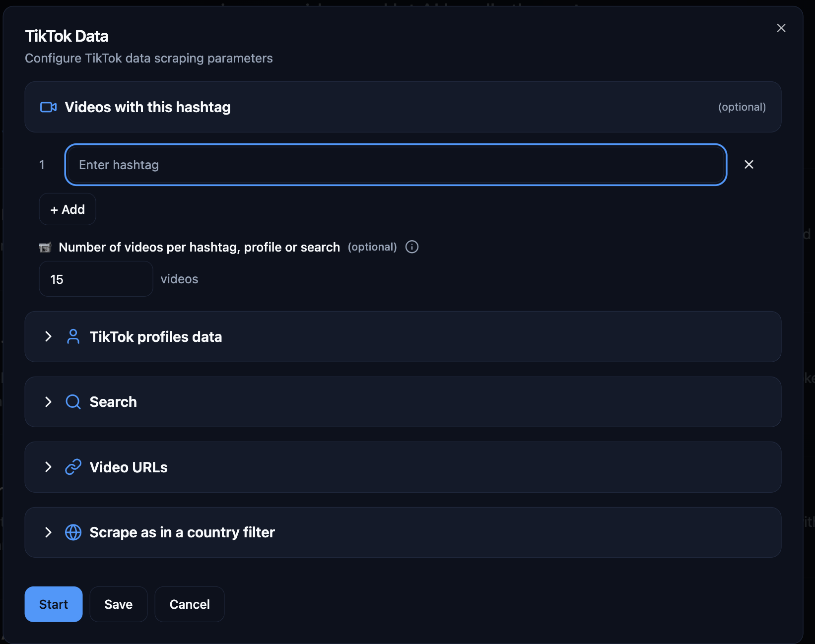
Task: Click the chain link icon beside Video URLs
Action: pos(73,467)
